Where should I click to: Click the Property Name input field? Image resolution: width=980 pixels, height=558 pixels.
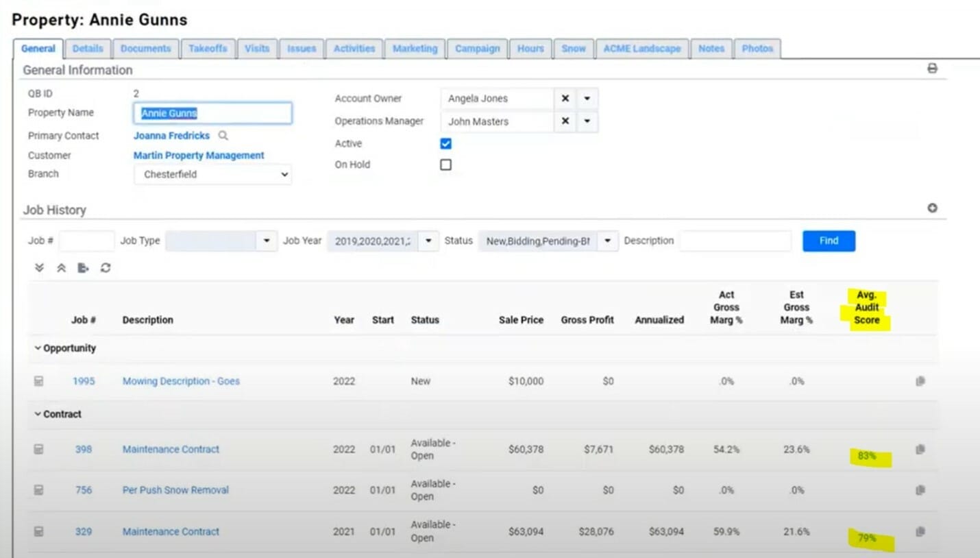212,113
